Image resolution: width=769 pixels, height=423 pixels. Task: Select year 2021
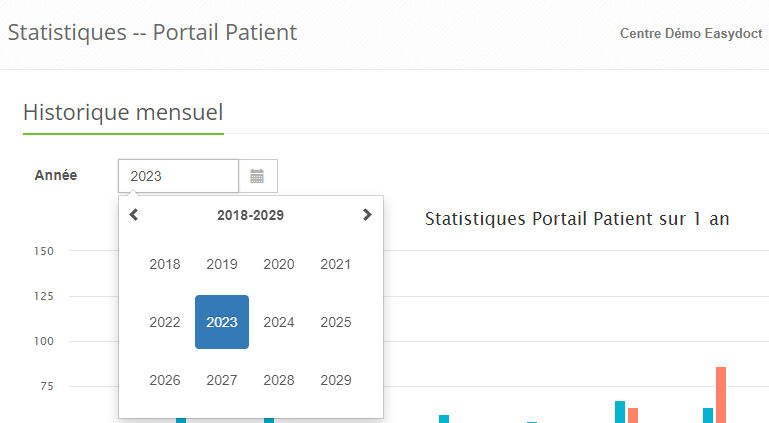click(x=336, y=265)
